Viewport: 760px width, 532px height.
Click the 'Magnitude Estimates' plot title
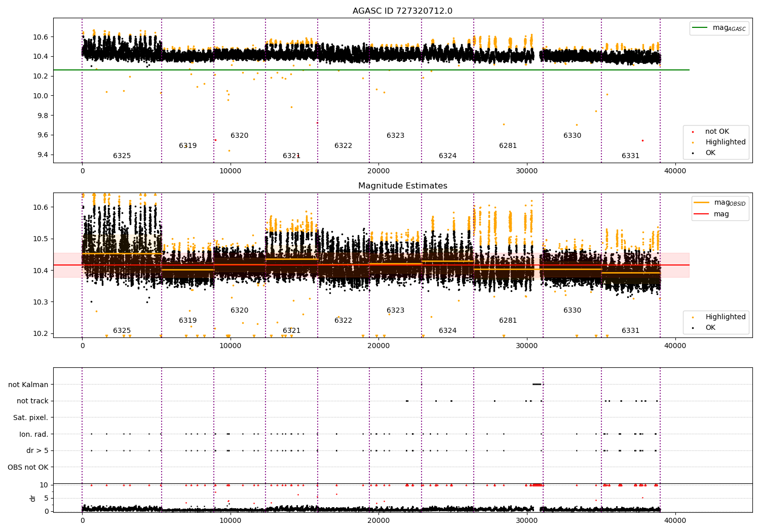tap(402, 186)
